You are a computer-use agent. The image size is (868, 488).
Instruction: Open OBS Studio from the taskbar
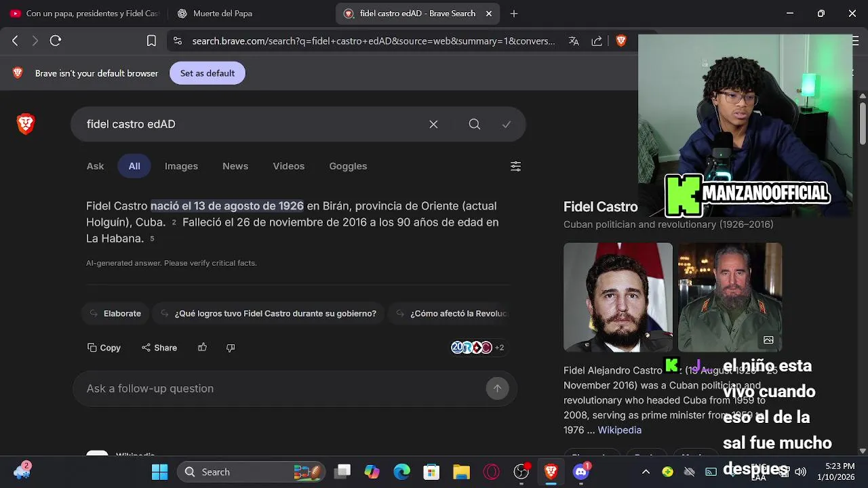521,472
